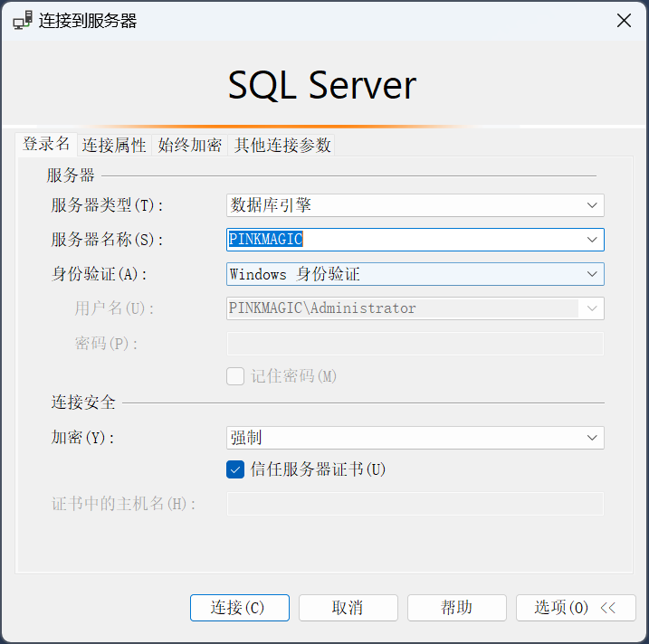Click the 身份验证(A) label
The height and width of the screenshot is (644, 649).
pyautogui.click(x=99, y=274)
